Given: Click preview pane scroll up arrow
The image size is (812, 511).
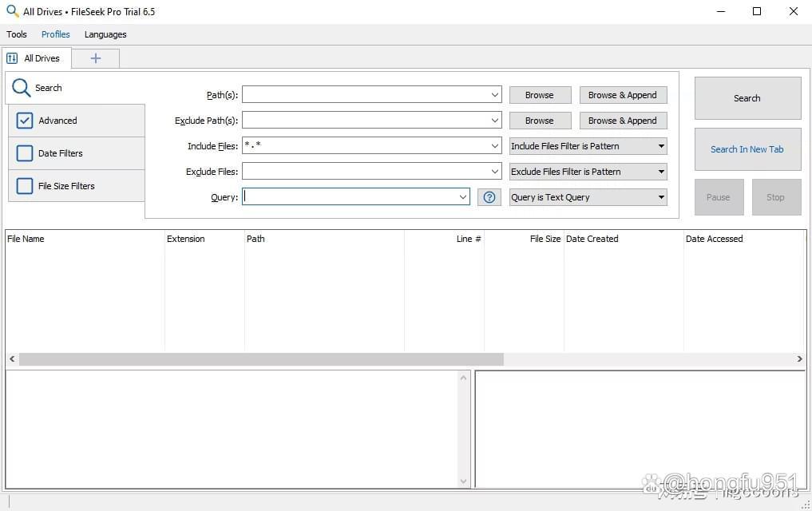Looking at the screenshot, I should tap(463, 378).
